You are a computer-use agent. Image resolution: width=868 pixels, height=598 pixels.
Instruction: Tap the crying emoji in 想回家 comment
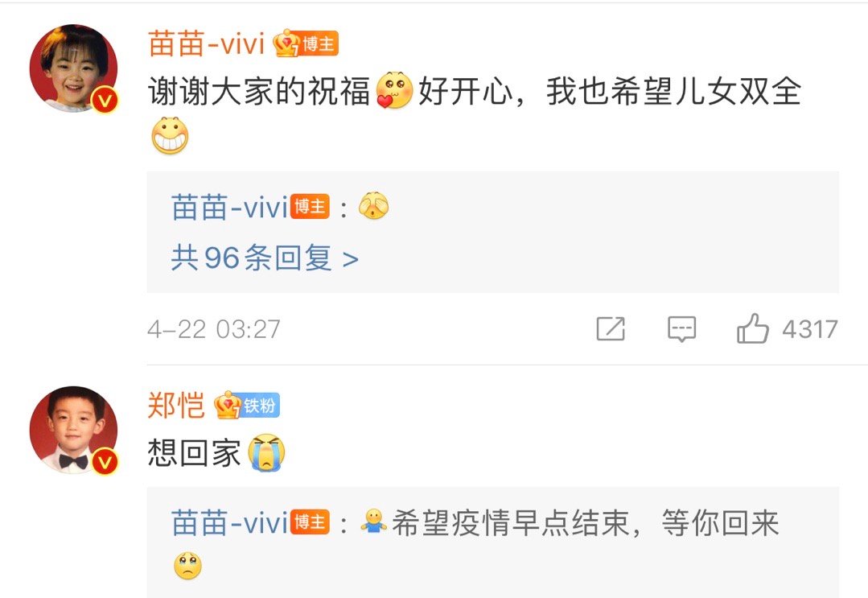[x=266, y=452]
